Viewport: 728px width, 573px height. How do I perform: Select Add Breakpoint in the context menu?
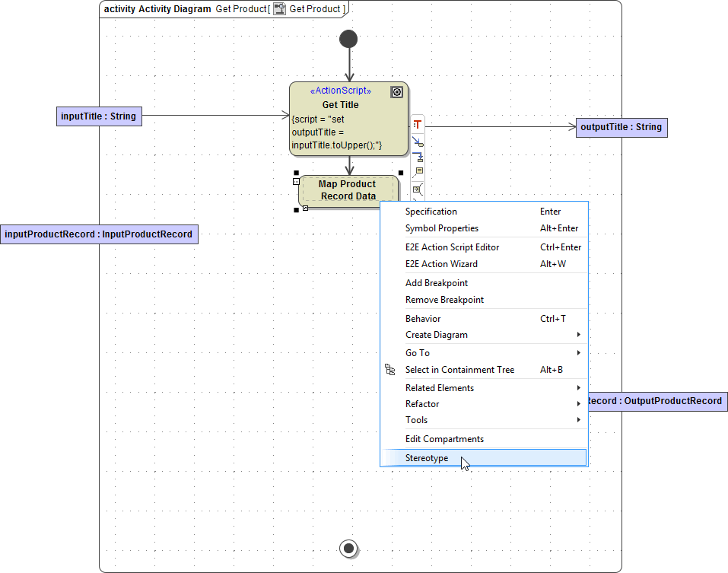pos(437,283)
